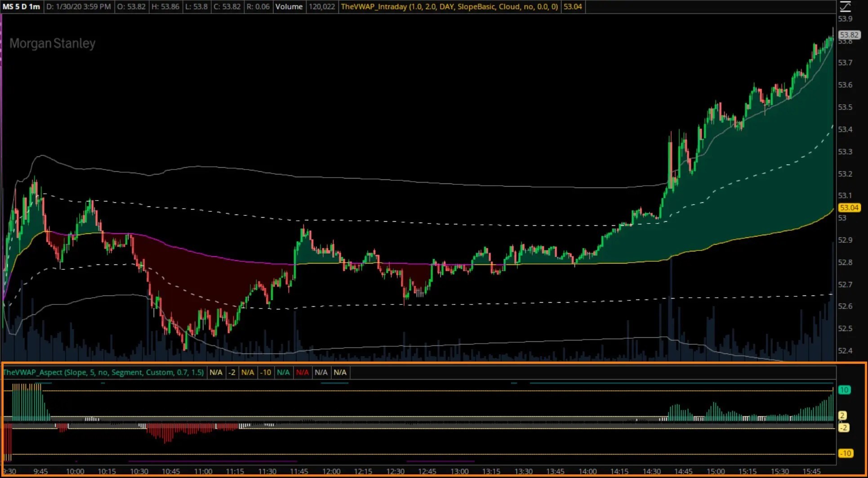Screen dimensions: 868x478
Task: Click the range value R: 0.06
Action: tap(258, 7)
